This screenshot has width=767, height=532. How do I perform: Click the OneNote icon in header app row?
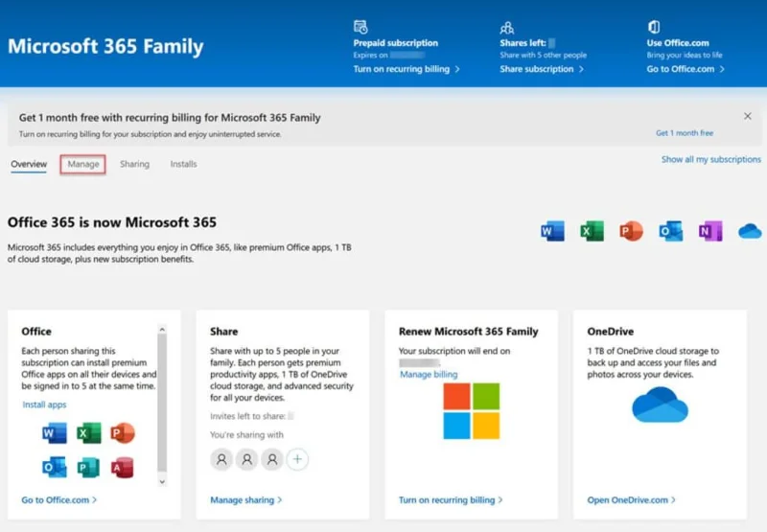click(x=710, y=231)
